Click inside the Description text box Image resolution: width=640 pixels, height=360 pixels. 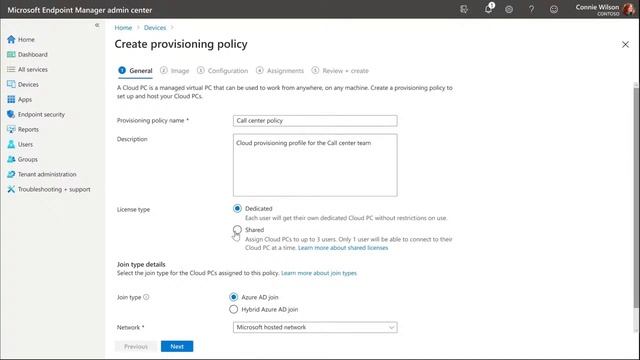tap(315, 165)
